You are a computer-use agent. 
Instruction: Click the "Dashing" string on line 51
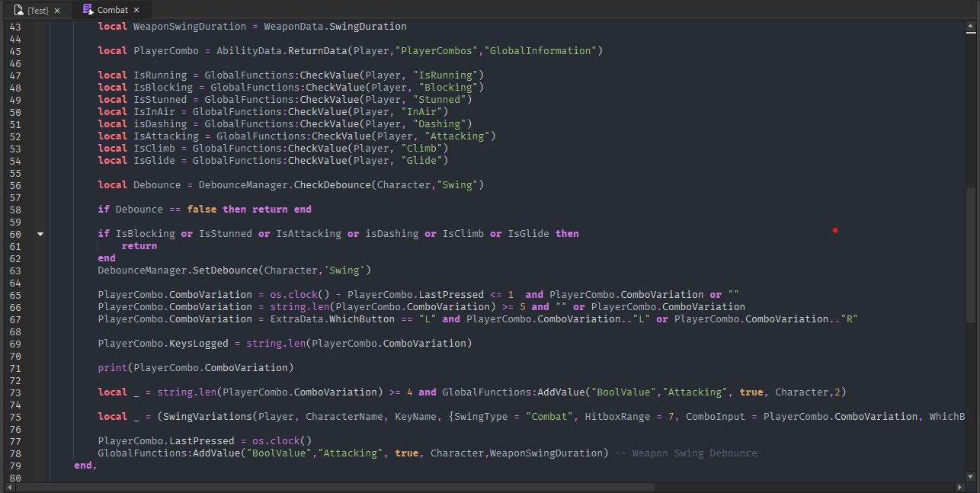click(x=439, y=124)
